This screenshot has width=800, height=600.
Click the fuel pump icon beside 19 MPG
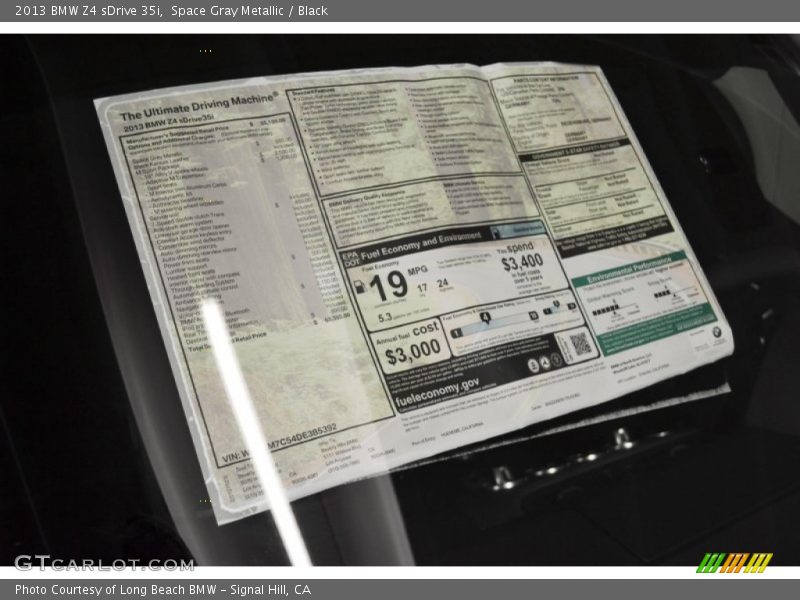[x=360, y=287]
